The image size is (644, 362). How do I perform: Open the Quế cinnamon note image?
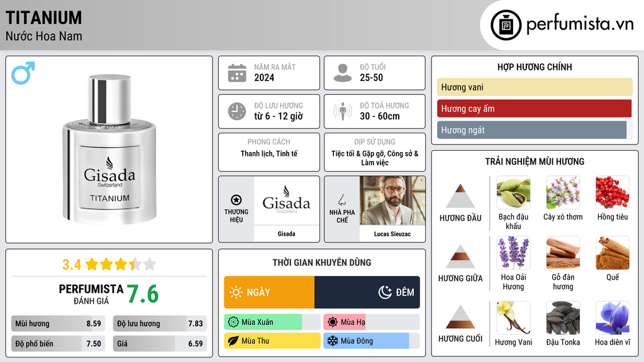point(613,253)
